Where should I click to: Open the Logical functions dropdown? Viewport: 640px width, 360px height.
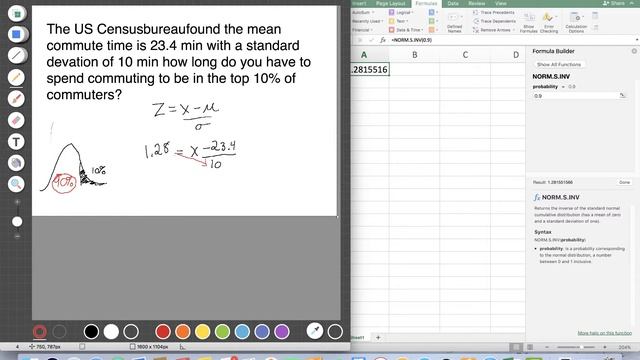pos(401,13)
